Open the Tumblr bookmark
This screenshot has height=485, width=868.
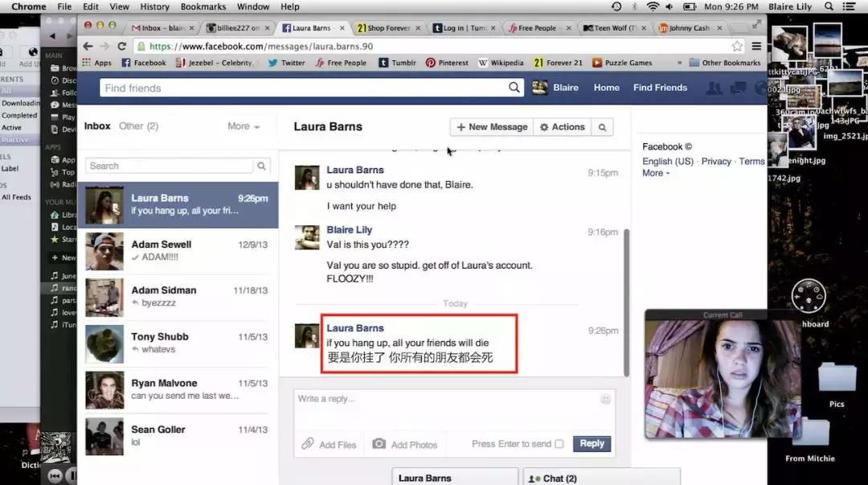[x=398, y=63]
